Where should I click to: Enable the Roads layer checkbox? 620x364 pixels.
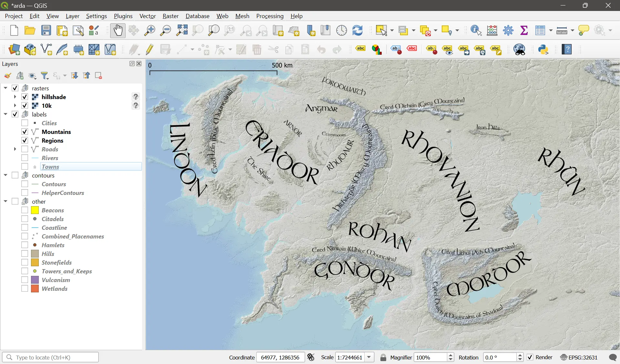25,149
